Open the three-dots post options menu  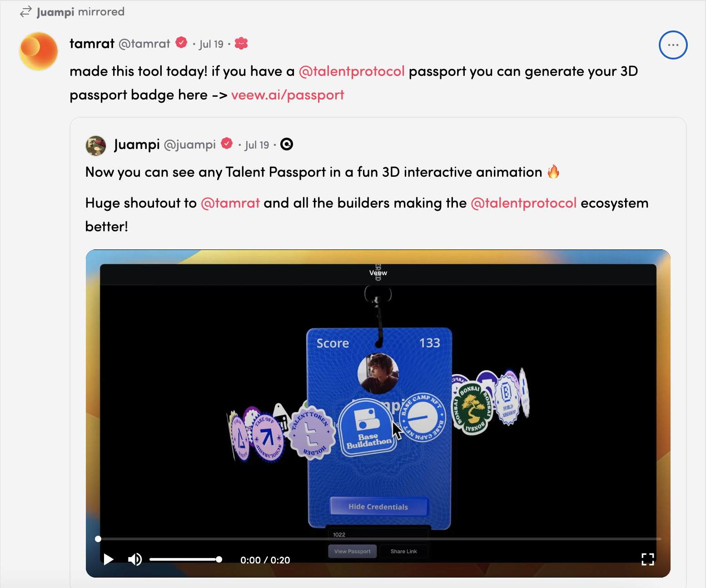coord(673,45)
